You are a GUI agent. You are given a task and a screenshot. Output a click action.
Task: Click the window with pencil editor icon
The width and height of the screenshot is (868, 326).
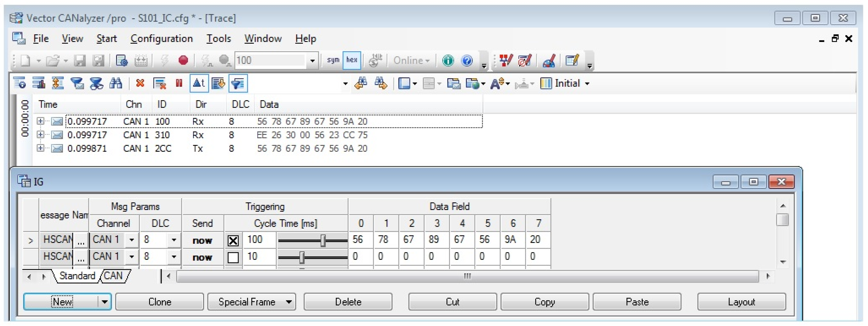572,61
